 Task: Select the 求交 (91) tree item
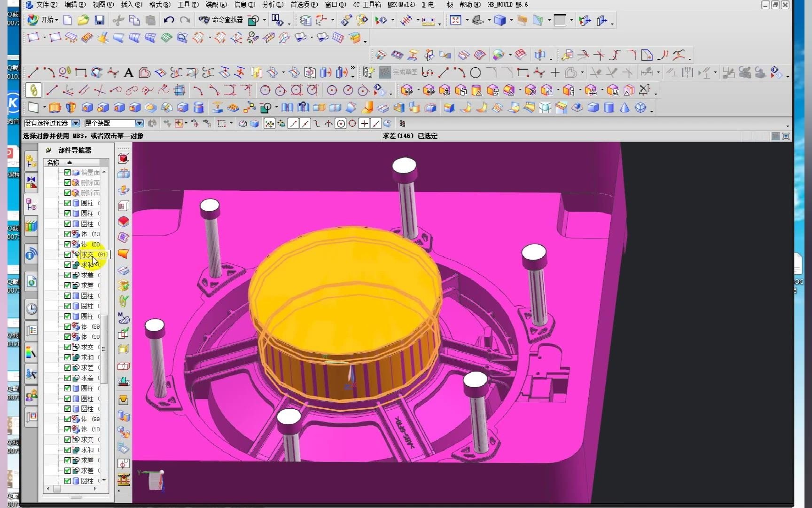94,254
